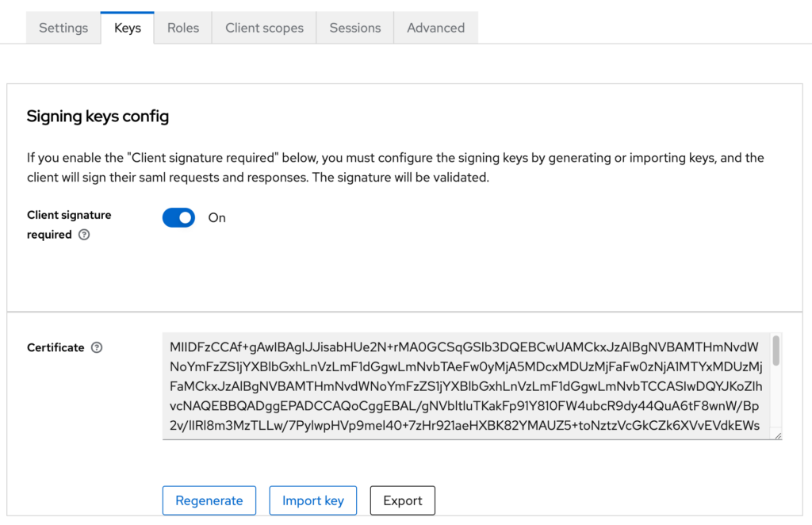View the Sessions tab
The image size is (812, 525).
pyautogui.click(x=355, y=28)
